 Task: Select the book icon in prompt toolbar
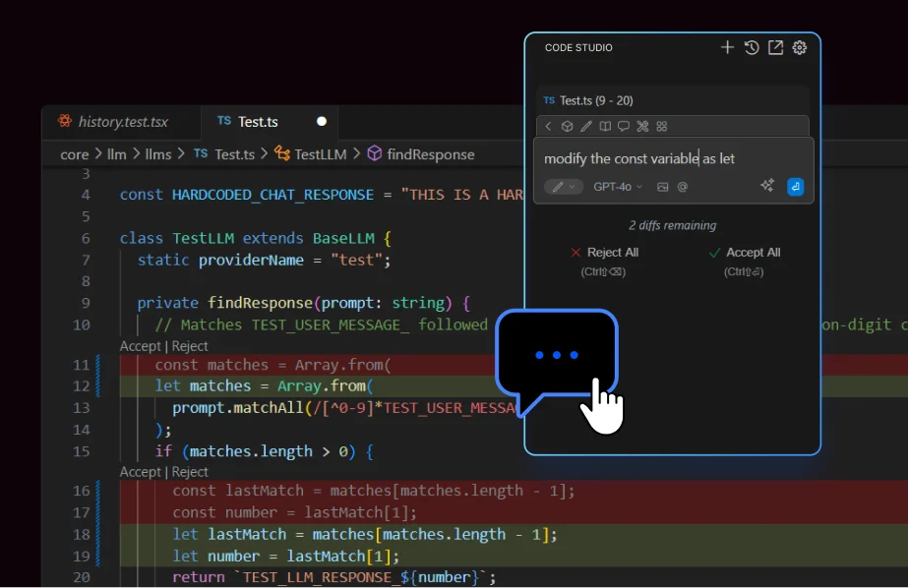click(x=605, y=126)
